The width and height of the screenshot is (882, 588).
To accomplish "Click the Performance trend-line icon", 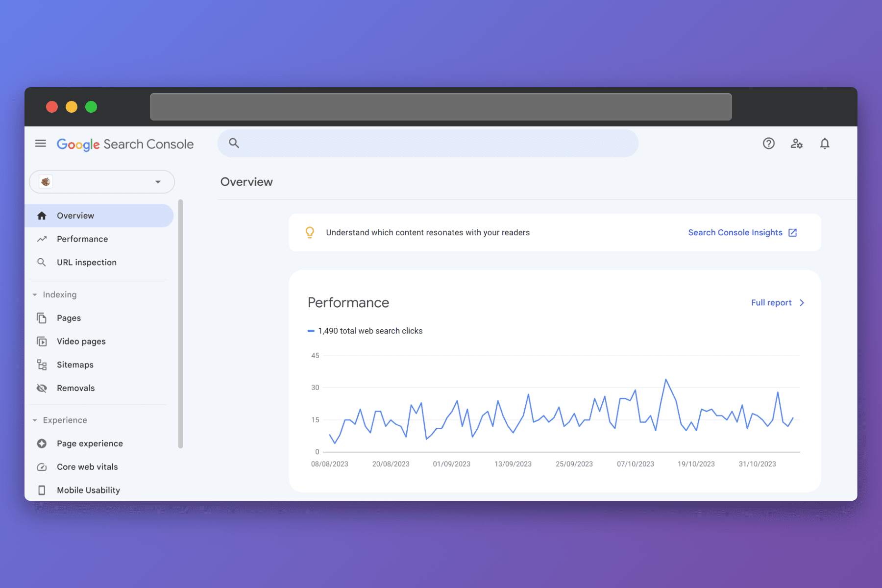I will click(x=42, y=239).
